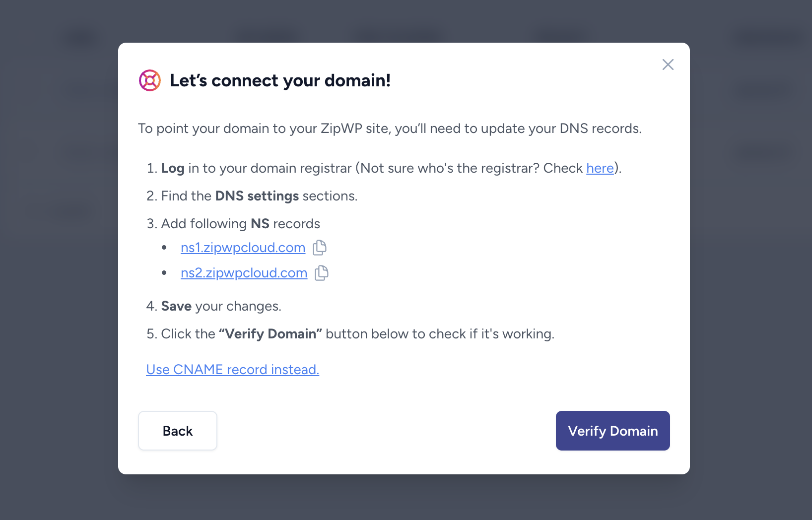Click the 'DNS records' text in the intro sentence

(x=600, y=129)
